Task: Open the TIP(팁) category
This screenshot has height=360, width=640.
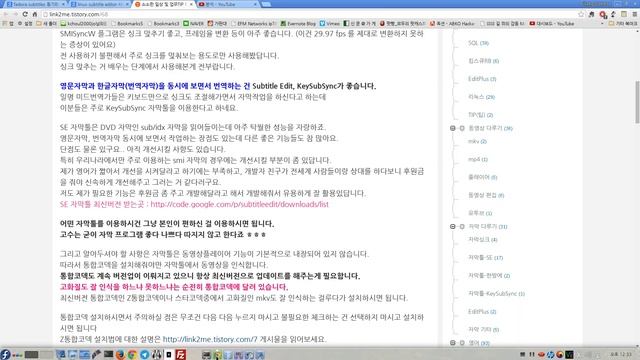Action: point(480,115)
